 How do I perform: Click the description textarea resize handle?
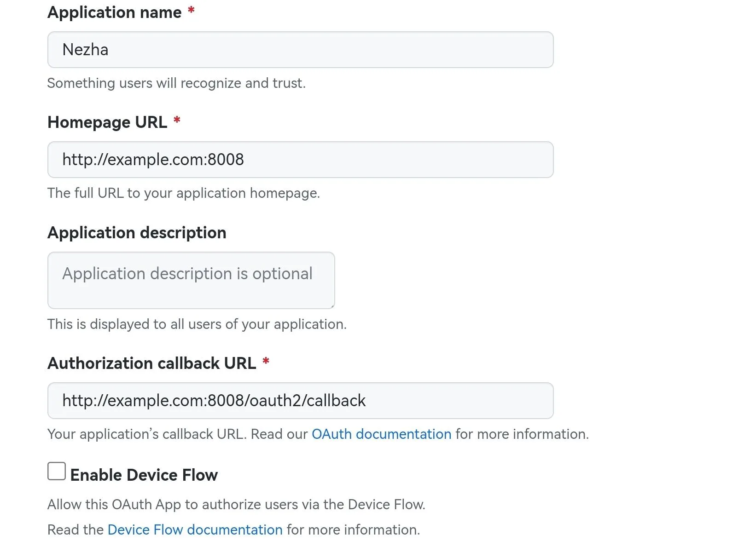tap(331, 305)
